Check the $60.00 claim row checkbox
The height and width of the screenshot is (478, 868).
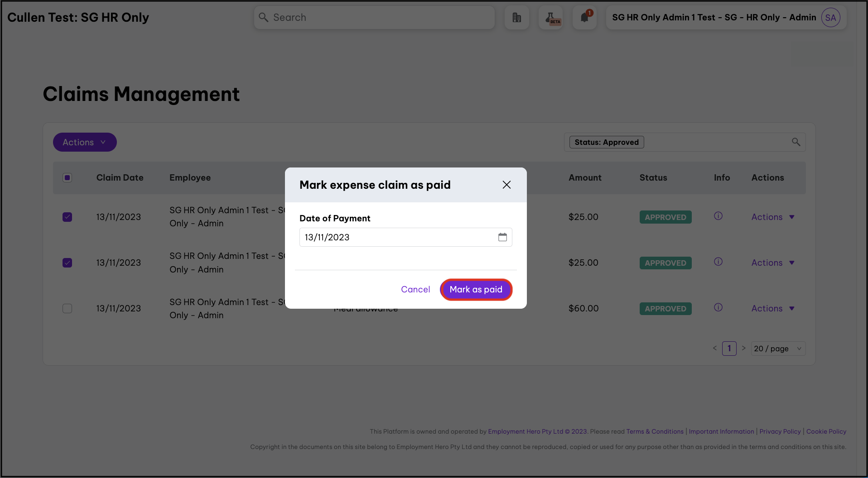[67, 308]
